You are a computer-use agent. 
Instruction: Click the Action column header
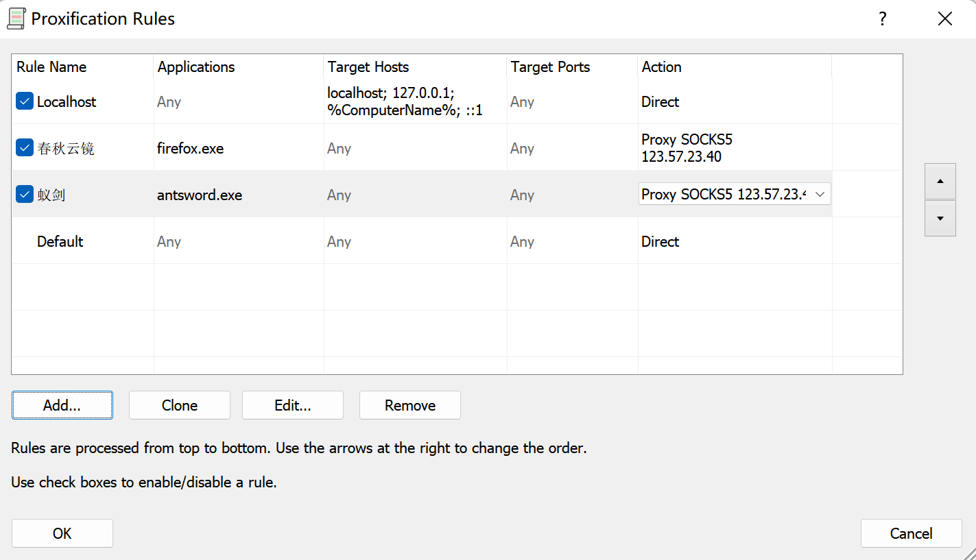pos(661,67)
